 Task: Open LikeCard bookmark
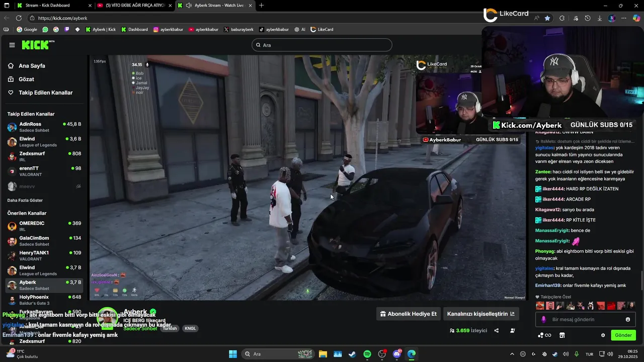pos(321,29)
